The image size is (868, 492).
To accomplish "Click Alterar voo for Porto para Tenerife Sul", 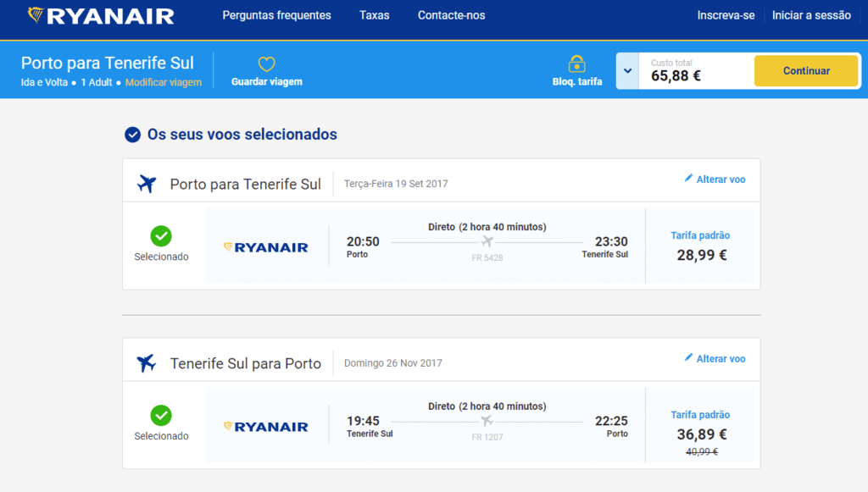I will coord(721,180).
